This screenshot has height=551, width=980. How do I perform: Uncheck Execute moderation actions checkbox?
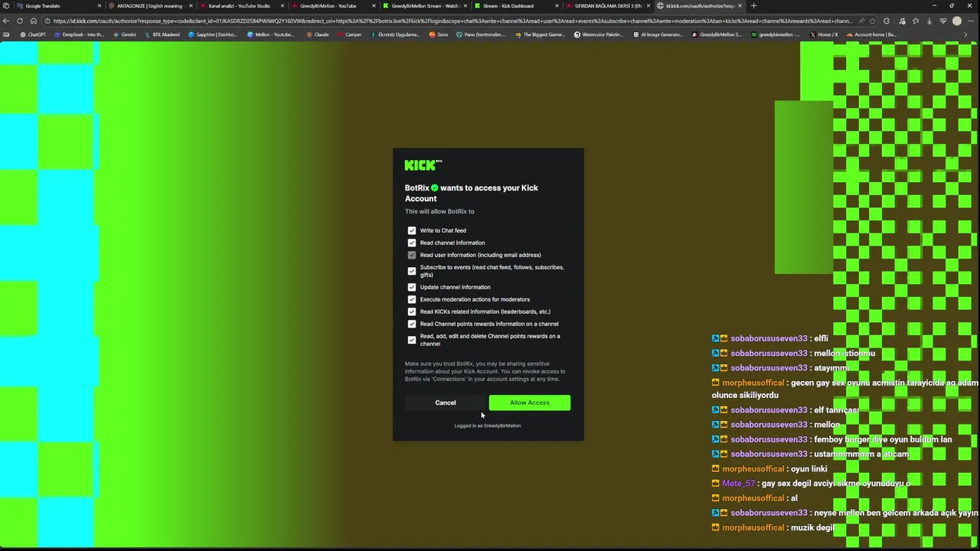point(412,299)
